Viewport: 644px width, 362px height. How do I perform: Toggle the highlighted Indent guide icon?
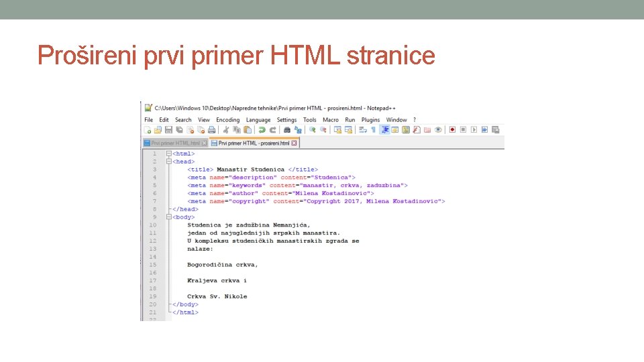(x=384, y=129)
